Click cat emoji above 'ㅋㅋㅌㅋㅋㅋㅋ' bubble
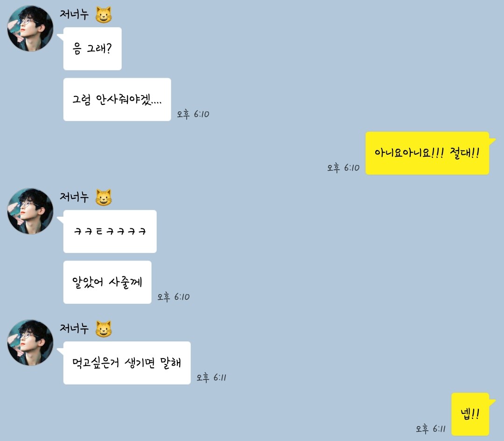The width and height of the screenshot is (504, 441). [x=104, y=198]
